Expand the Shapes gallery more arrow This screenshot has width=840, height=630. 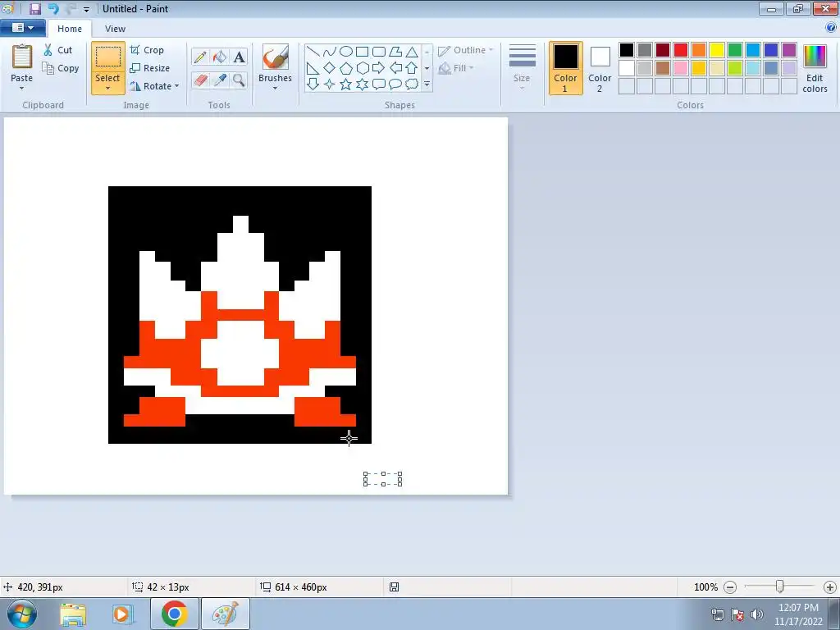coord(427,84)
